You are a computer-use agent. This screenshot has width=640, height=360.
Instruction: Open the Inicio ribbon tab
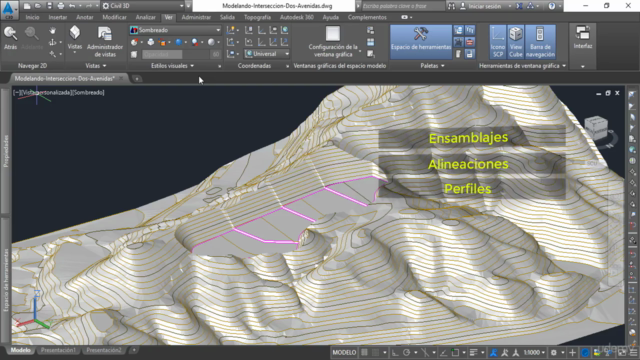coord(32,17)
